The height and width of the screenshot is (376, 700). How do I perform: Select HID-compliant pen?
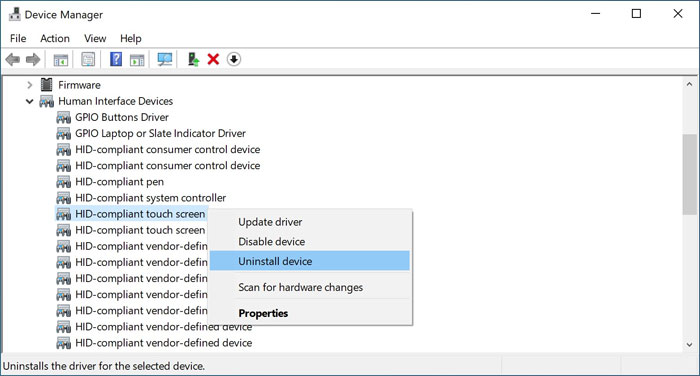tap(119, 182)
